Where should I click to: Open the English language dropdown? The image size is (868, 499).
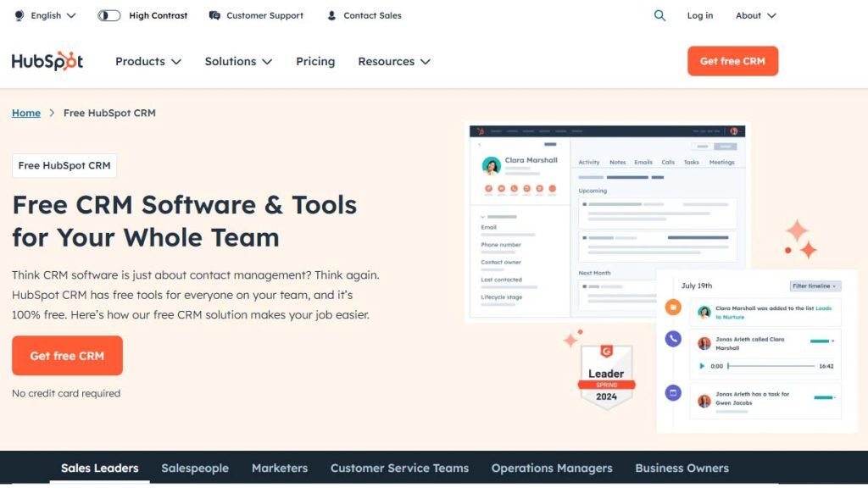tap(53, 15)
